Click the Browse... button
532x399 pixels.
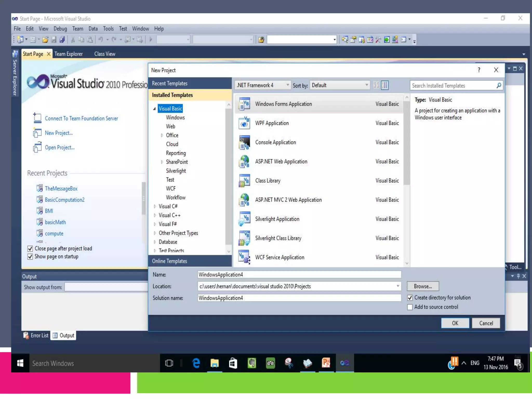tap(423, 286)
